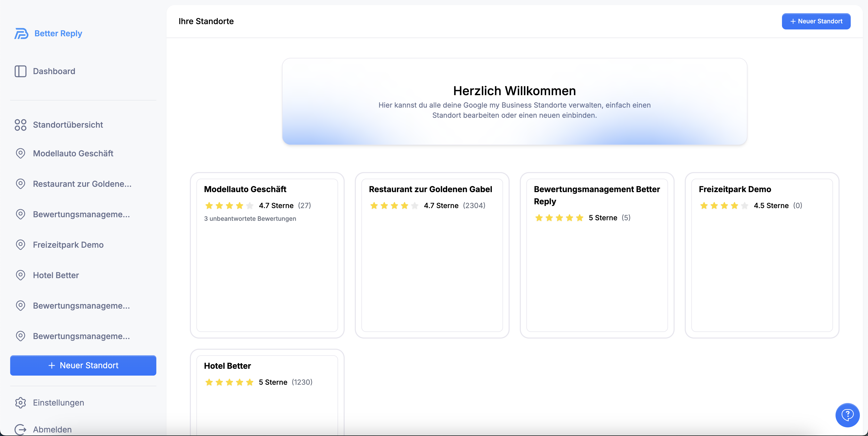The width and height of the screenshot is (868, 436).
Task: Click the plus icon in the sidebar Neuer Standort button
Action: (x=52, y=366)
